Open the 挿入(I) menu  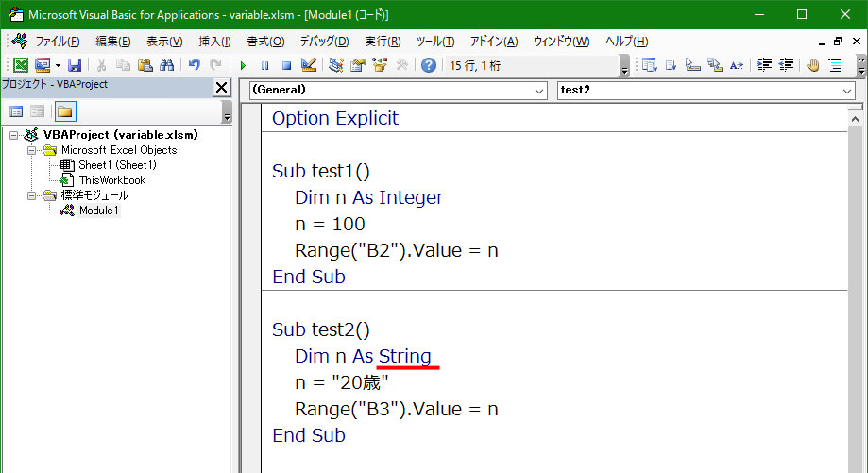point(214,42)
